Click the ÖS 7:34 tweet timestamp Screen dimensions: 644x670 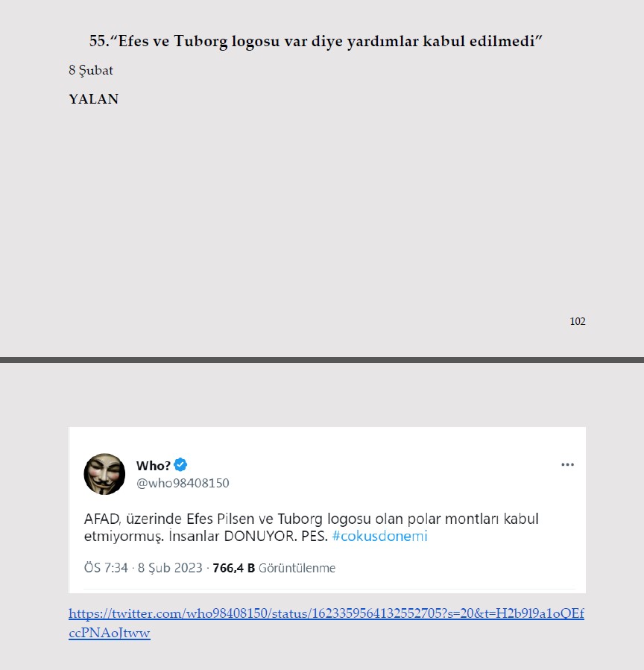pos(106,568)
